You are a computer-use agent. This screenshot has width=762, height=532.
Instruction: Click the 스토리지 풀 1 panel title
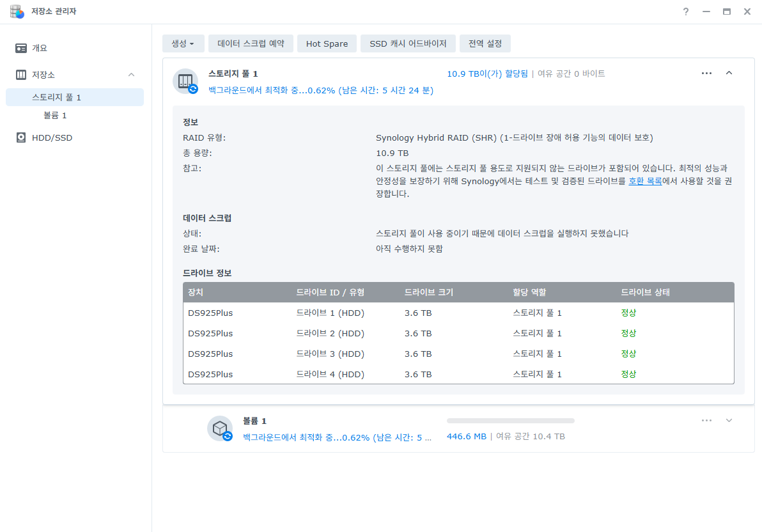coord(233,74)
